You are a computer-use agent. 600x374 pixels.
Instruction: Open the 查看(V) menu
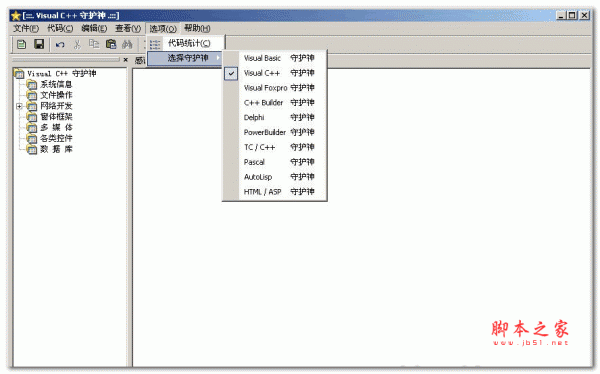point(128,28)
